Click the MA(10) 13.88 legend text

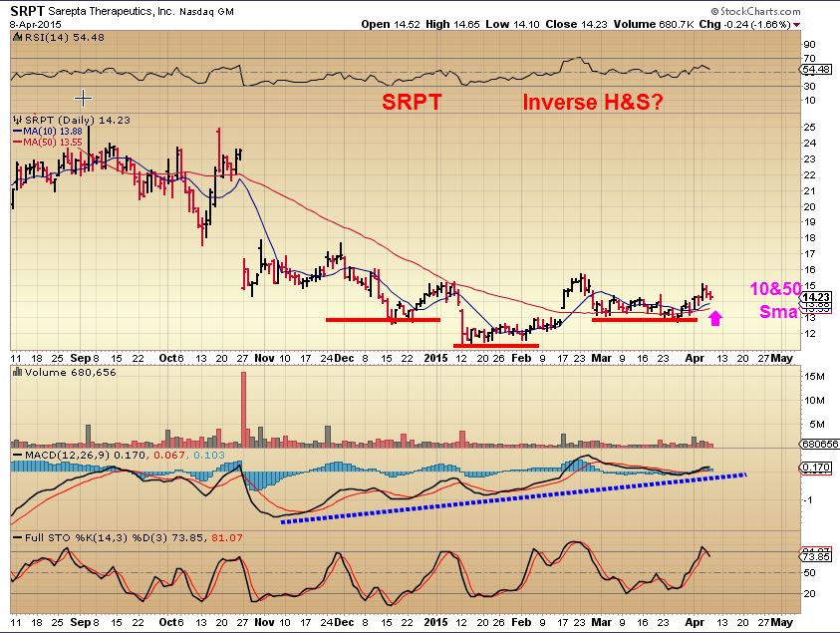(x=53, y=132)
